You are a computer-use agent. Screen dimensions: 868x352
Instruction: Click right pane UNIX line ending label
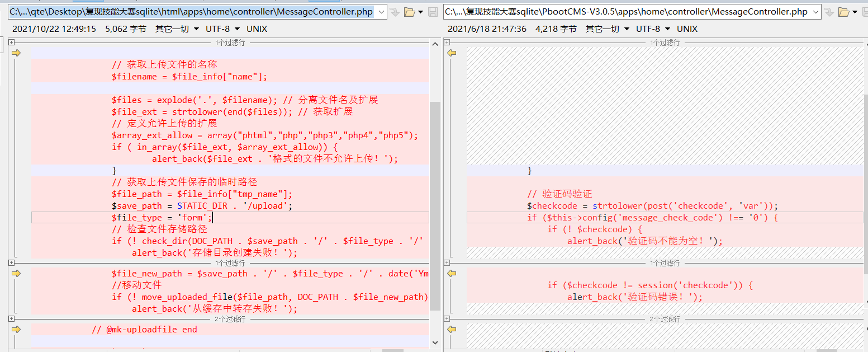[x=687, y=29]
